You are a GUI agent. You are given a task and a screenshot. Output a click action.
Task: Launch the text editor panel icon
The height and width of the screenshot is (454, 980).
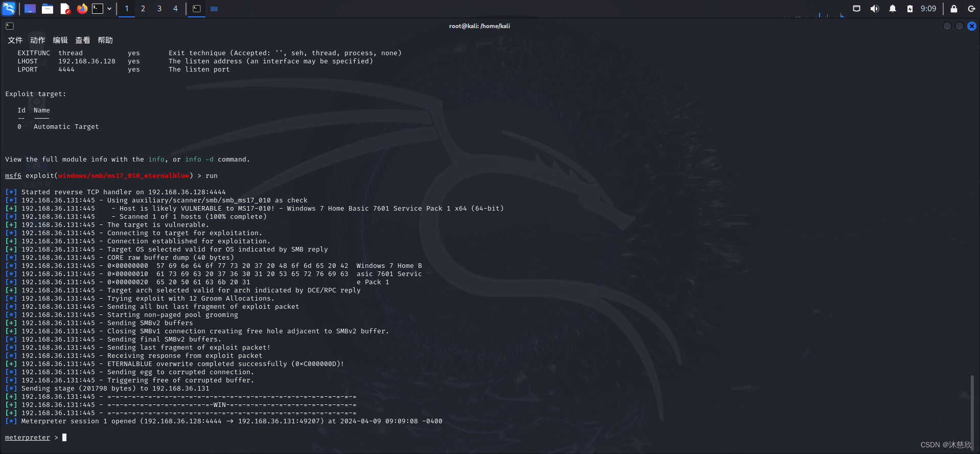tap(65, 9)
